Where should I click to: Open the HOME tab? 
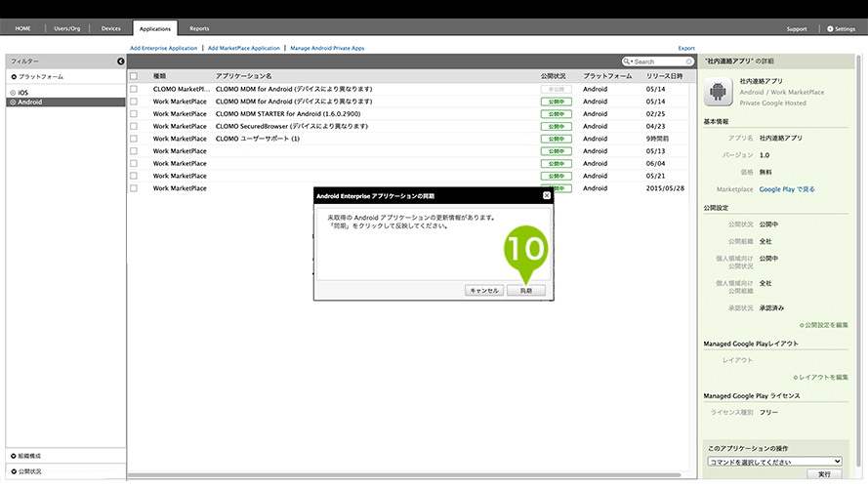click(22, 28)
